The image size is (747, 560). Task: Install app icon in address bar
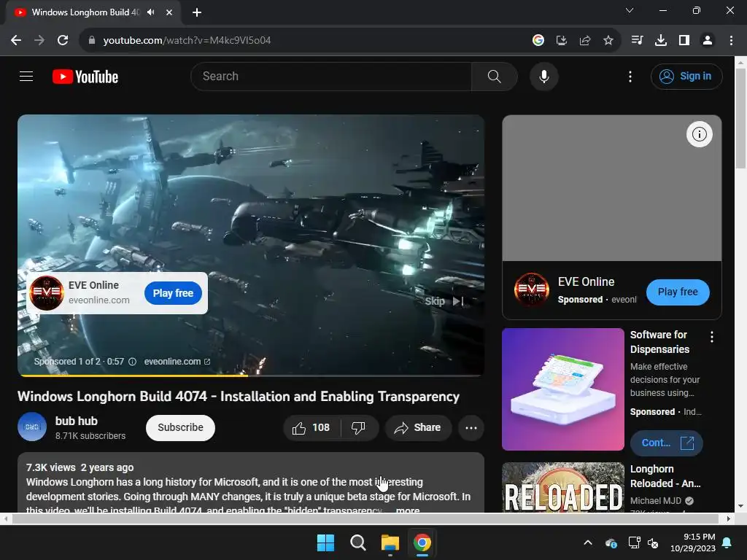[562, 40]
